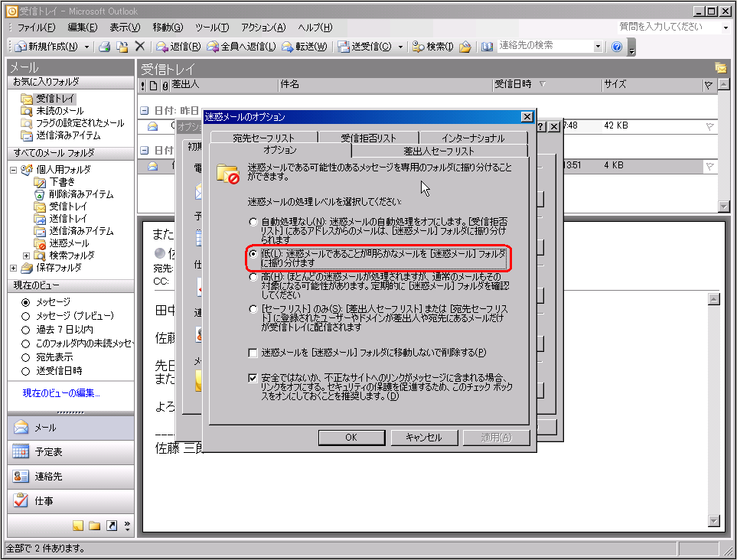The height and width of the screenshot is (560, 737).
Task: Select the No automatic filtering (自動処理なし) option
Action: point(253,221)
